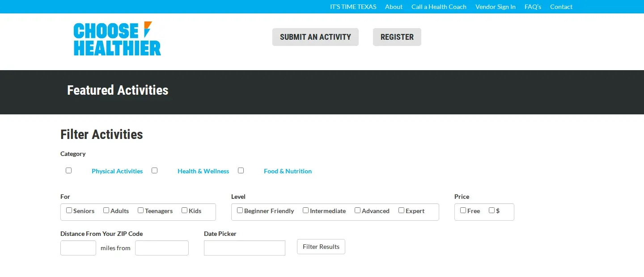The image size is (644, 277).
Task: Enable the Teenagers filter checkbox
Action: tap(140, 210)
